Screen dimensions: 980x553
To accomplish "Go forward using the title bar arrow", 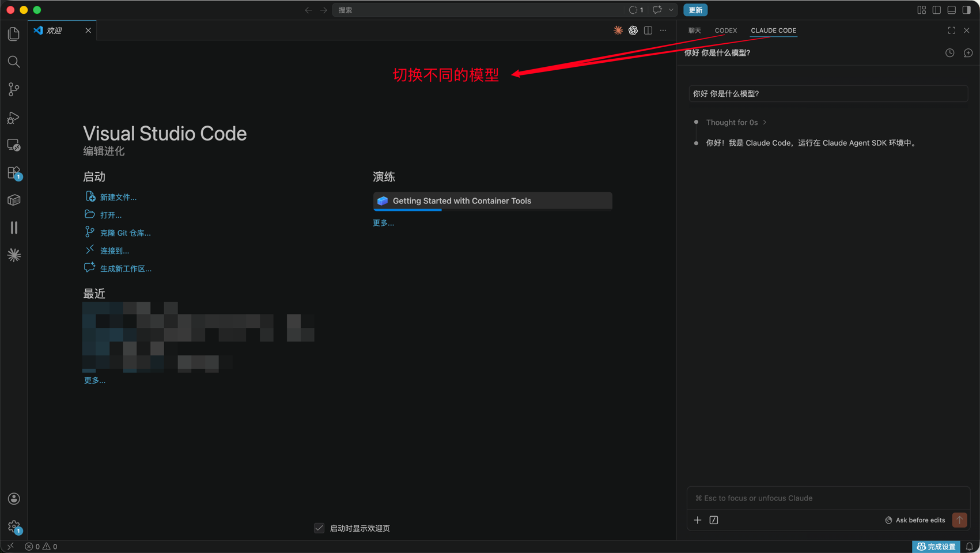I will point(324,10).
